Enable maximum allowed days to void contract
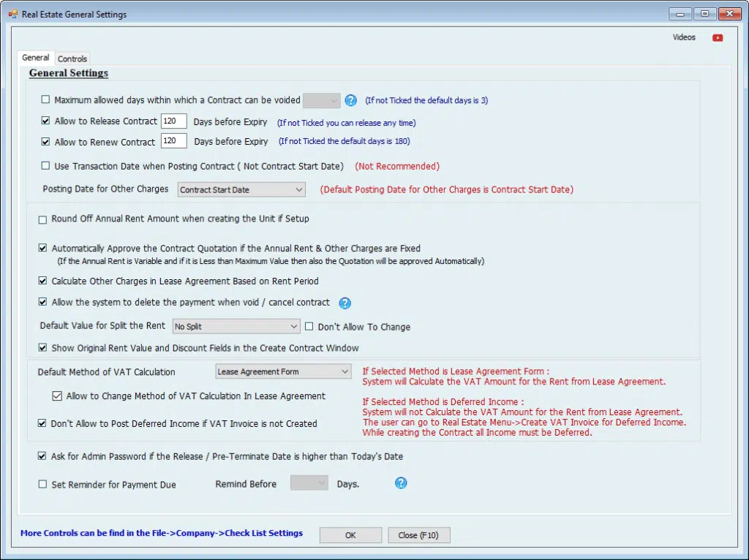The height and width of the screenshot is (560, 749). 46,100
